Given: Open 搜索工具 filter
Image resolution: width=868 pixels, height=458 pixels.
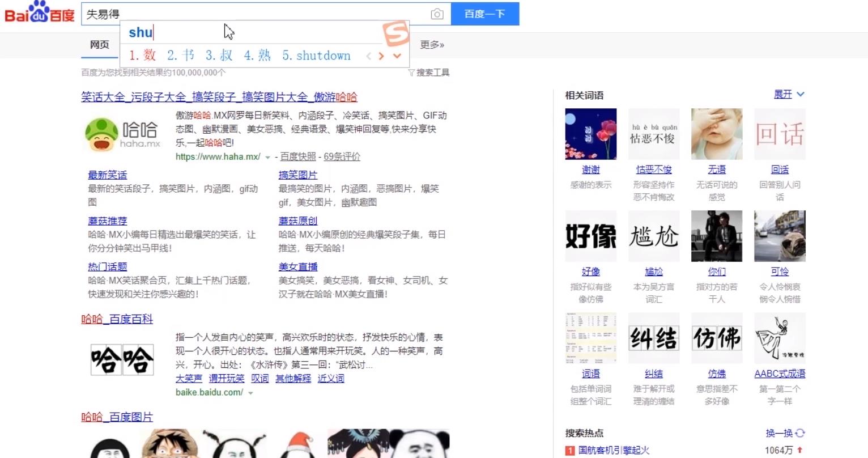Looking at the screenshot, I should click(x=429, y=73).
